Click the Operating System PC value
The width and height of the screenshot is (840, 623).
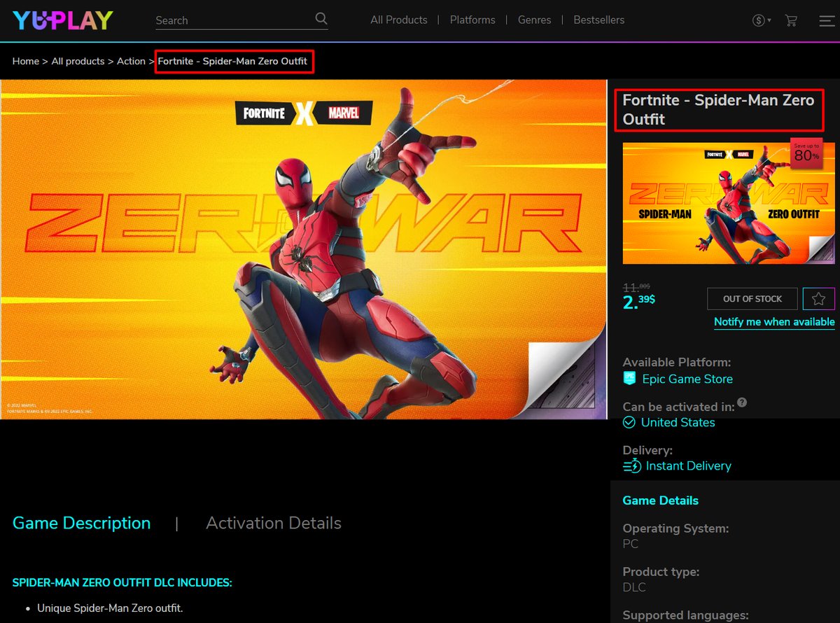[x=631, y=544]
